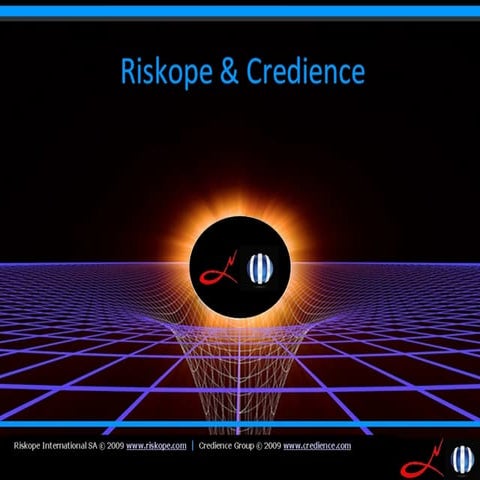This screenshot has width=480, height=480.
Task: Open the www.riskope.com link
Action: pyautogui.click(x=156, y=446)
